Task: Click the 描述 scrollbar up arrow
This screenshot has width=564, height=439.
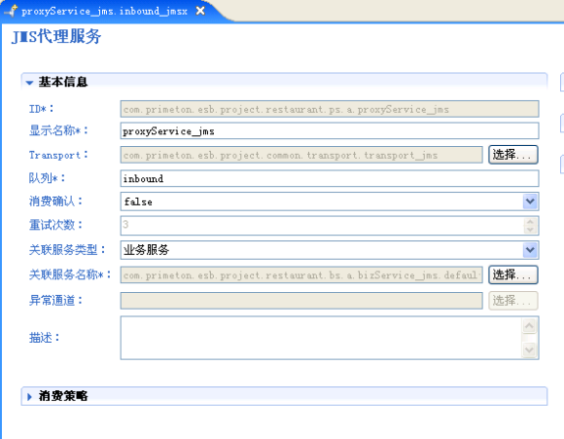Action: 529,326
